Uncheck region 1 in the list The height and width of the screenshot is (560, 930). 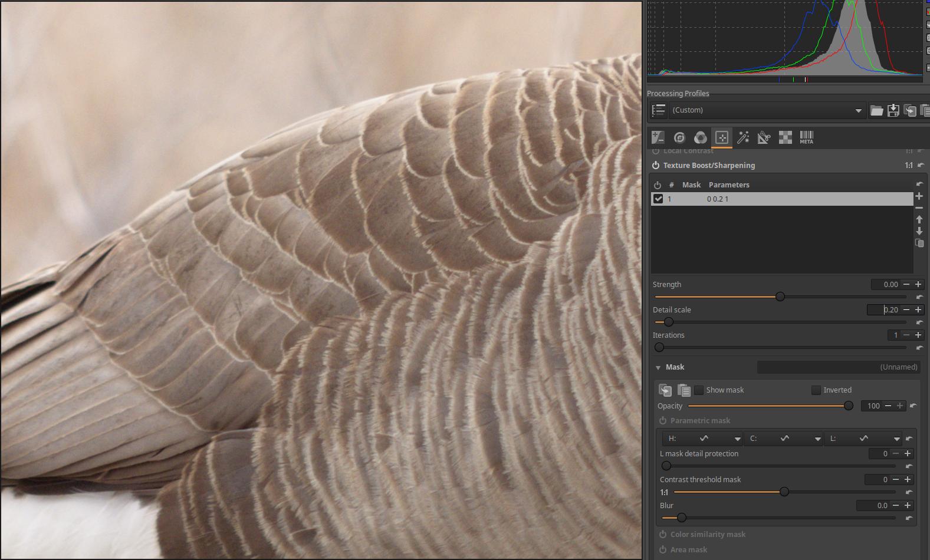point(658,199)
